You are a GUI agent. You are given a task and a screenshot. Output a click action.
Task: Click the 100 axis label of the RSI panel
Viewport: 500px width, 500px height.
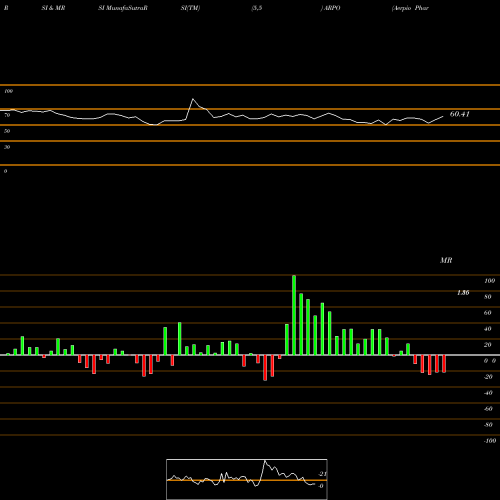click(9, 91)
